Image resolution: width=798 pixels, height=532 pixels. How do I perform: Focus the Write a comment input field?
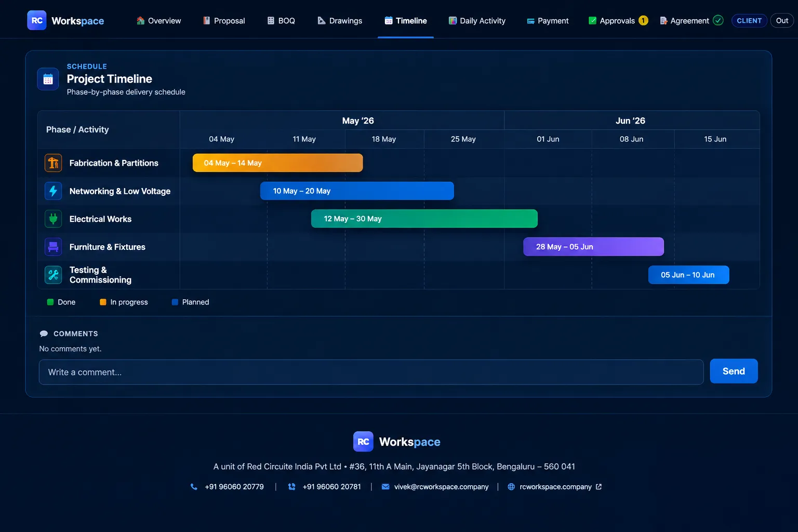(x=371, y=372)
